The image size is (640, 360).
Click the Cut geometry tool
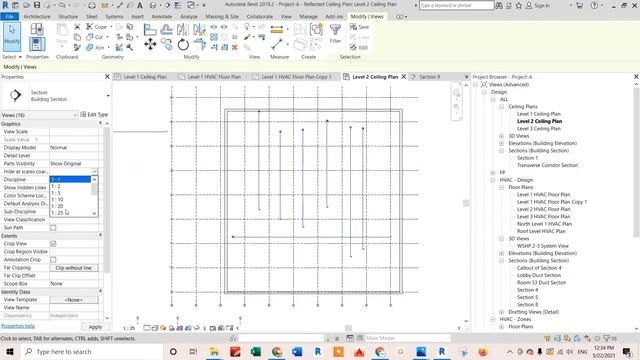coord(95,37)
